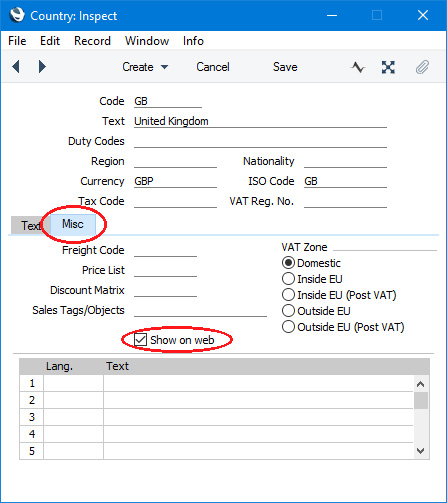Click the Save button
Screen dimensions: 447x503
pos(285,67)
